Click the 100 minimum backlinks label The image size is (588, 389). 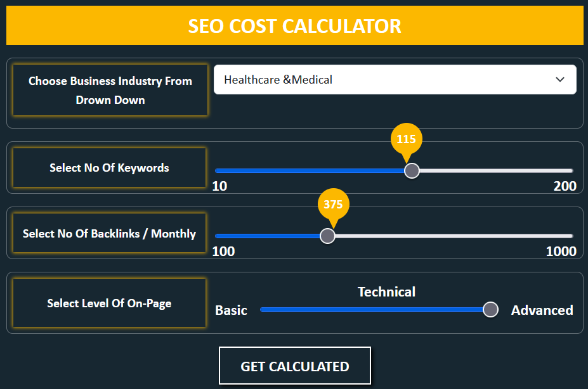click(223, 252)
